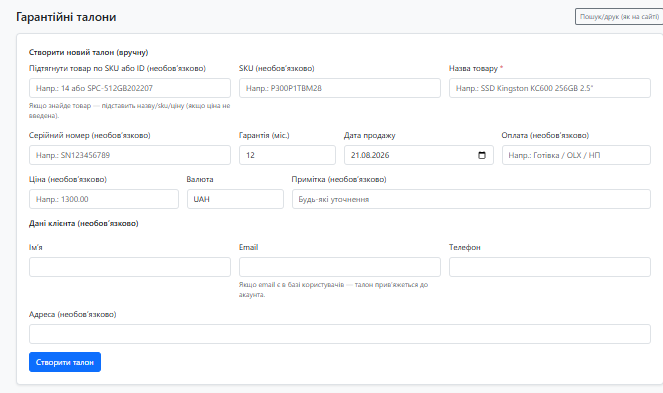Click the Назва товару label
This screenshot has height=393, width=663.
tap(476, 68)
